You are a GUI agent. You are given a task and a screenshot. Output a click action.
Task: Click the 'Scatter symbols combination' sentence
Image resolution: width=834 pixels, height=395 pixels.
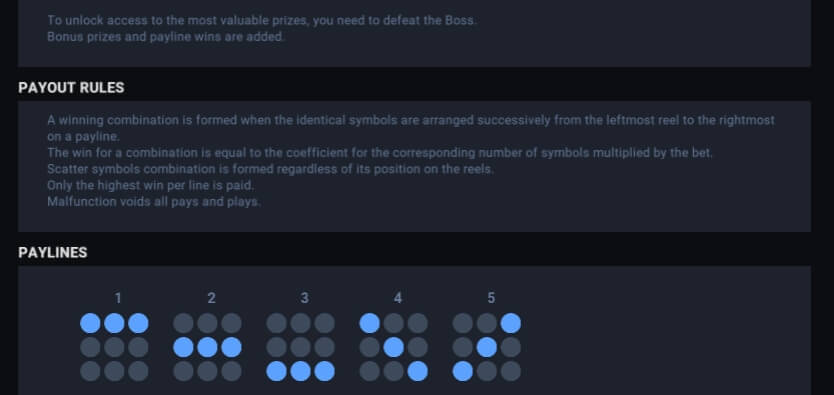[x=270, y=169]
